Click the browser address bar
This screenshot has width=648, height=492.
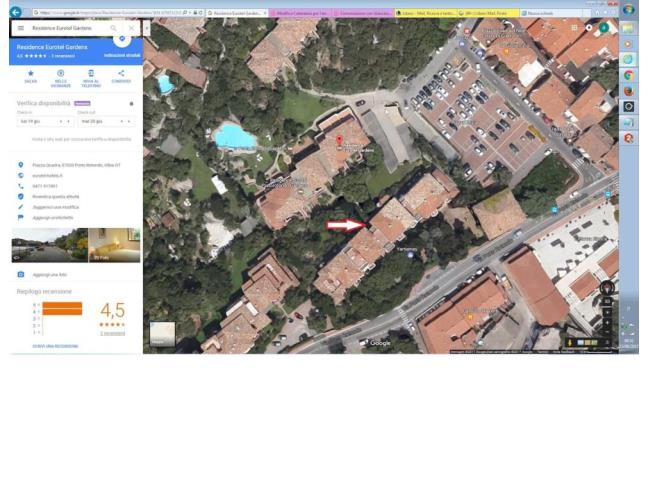[x=112, y=13]
